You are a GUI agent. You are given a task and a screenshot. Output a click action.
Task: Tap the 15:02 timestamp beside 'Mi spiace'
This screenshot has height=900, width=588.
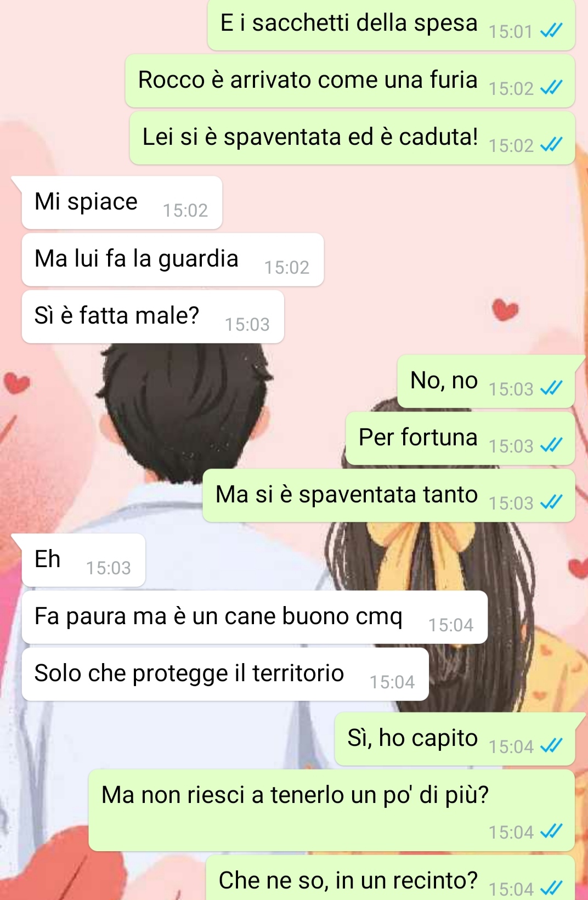point(185,210)
